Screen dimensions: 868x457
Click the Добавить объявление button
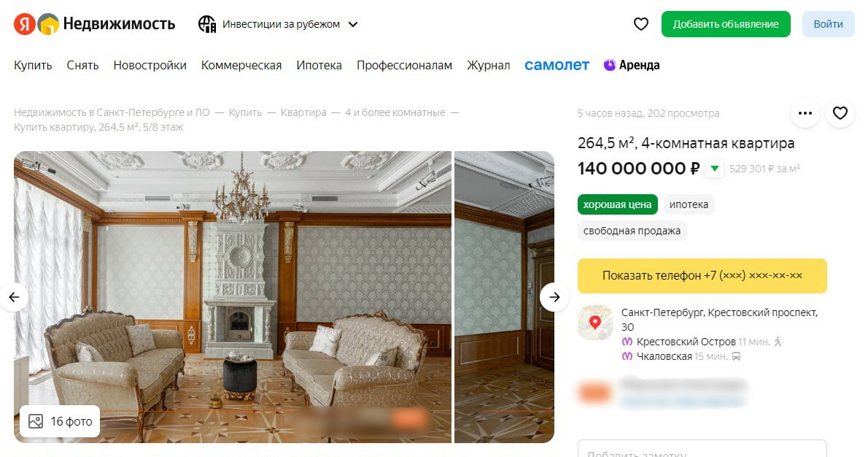725,24
